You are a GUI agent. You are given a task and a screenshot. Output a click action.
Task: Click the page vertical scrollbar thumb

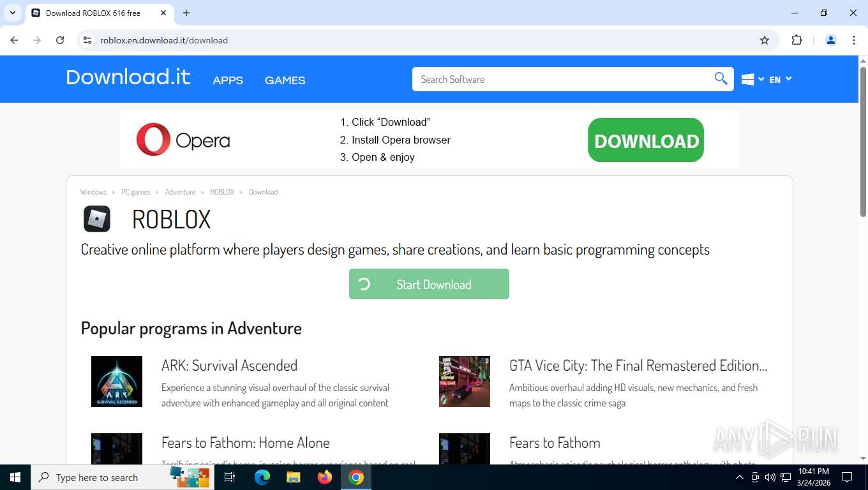point(863,140)
